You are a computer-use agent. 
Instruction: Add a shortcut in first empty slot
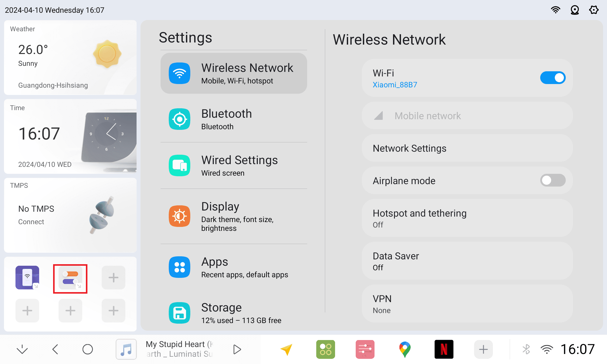click(114, 278)
